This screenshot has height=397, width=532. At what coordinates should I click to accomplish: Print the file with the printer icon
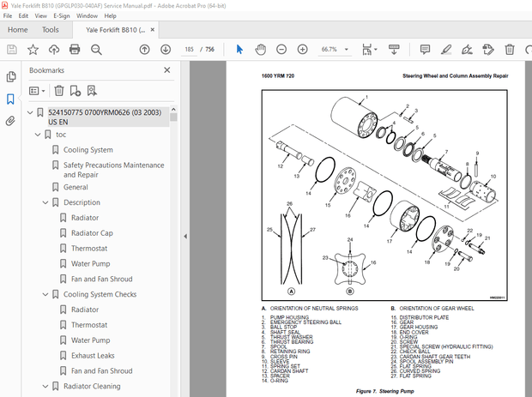coord(75,50)
